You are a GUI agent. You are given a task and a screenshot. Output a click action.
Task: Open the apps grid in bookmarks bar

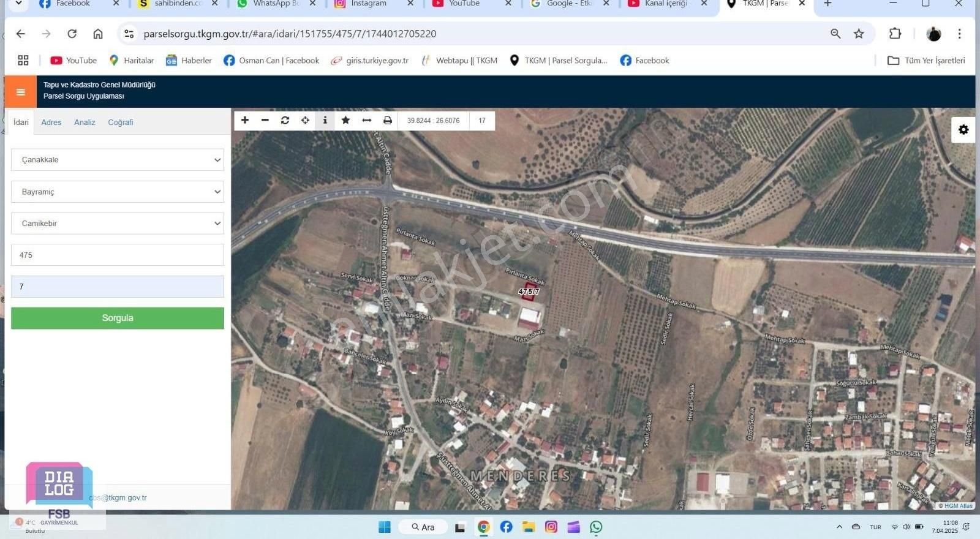(x=23, y=61)
